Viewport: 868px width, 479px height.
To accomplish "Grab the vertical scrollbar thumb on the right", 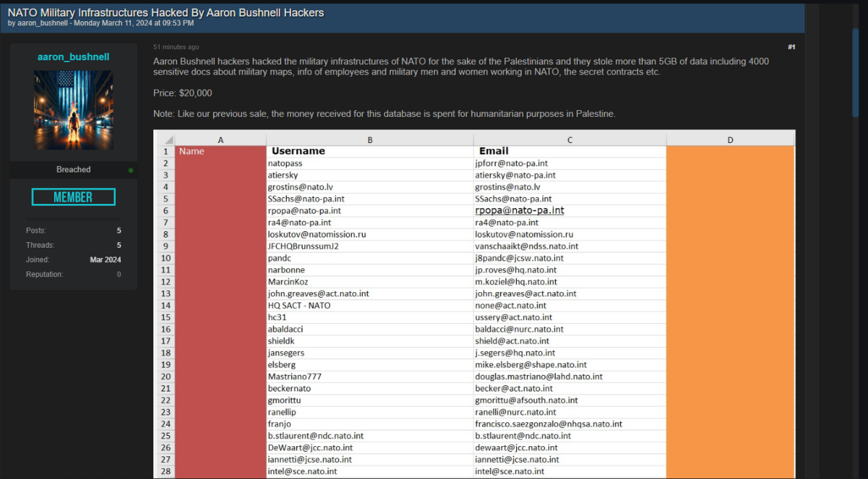I will tap(856, 72).
